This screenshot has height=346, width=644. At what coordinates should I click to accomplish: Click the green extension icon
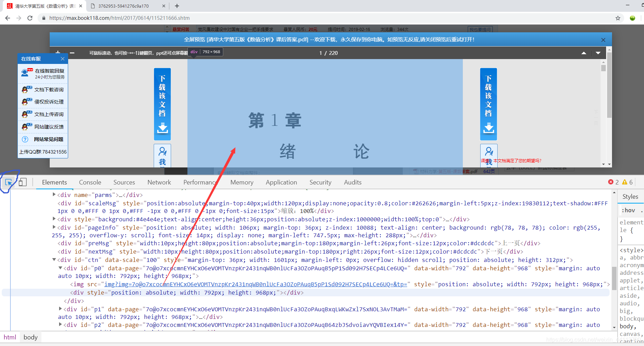point(633,18)
